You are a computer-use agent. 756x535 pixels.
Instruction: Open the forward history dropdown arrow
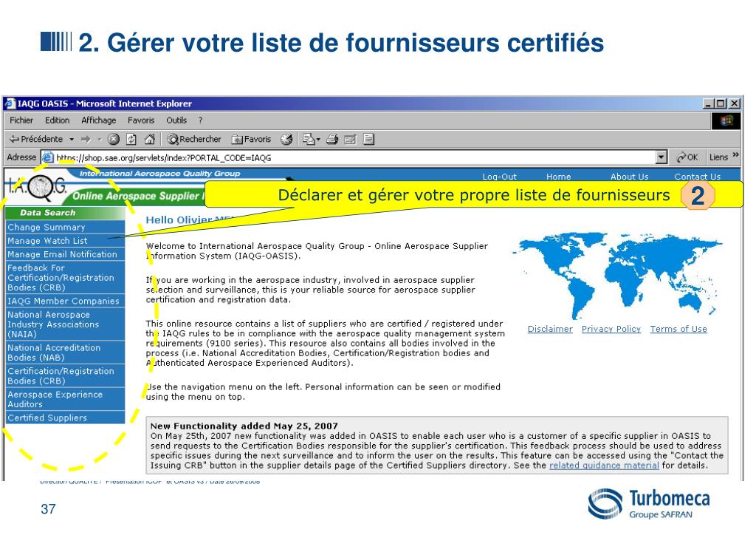click(x=100, y=140)
